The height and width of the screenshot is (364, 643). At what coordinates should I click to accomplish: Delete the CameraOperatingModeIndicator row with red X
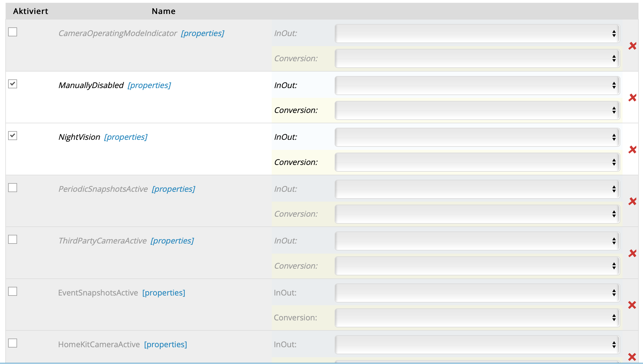point(632,46)
